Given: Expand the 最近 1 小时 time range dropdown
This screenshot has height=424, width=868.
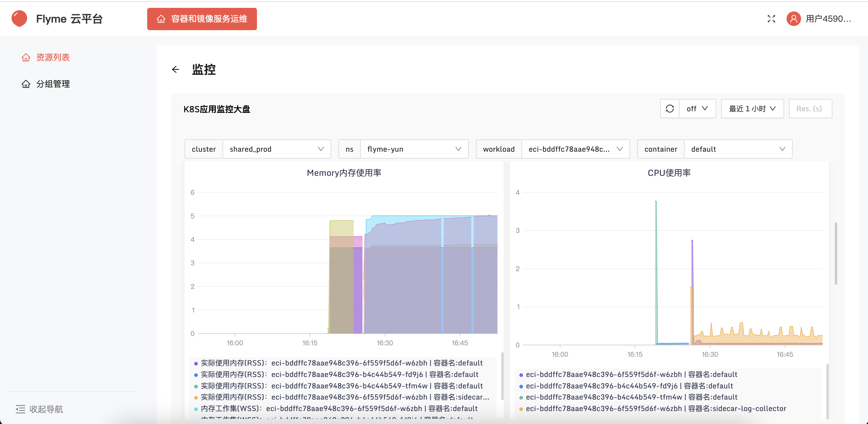Looking at the screenshot, I should (x=752, y=109).
